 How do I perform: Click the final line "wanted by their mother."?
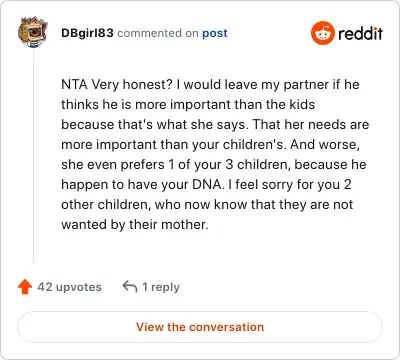[135, 224]
